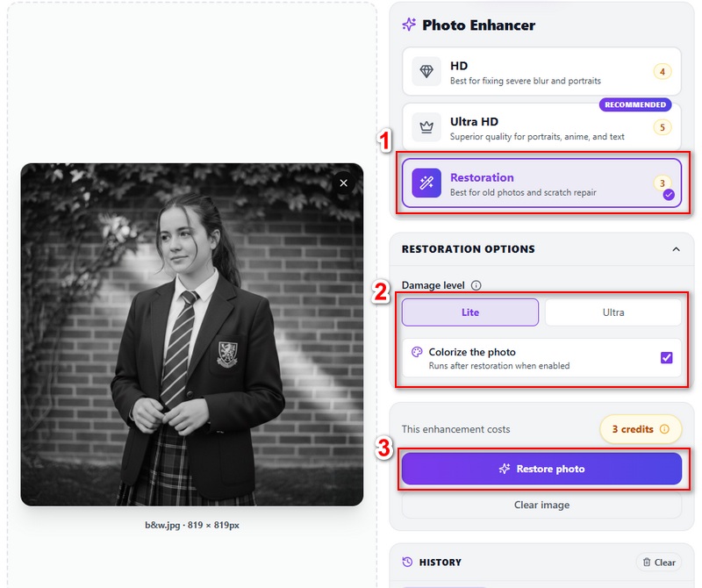Uncheck the Colorize the photo checkbox

click(667, 357)
